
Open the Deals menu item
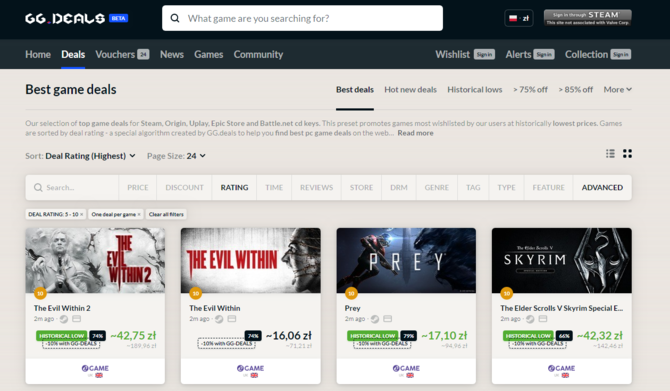click(x=73, y=55)
